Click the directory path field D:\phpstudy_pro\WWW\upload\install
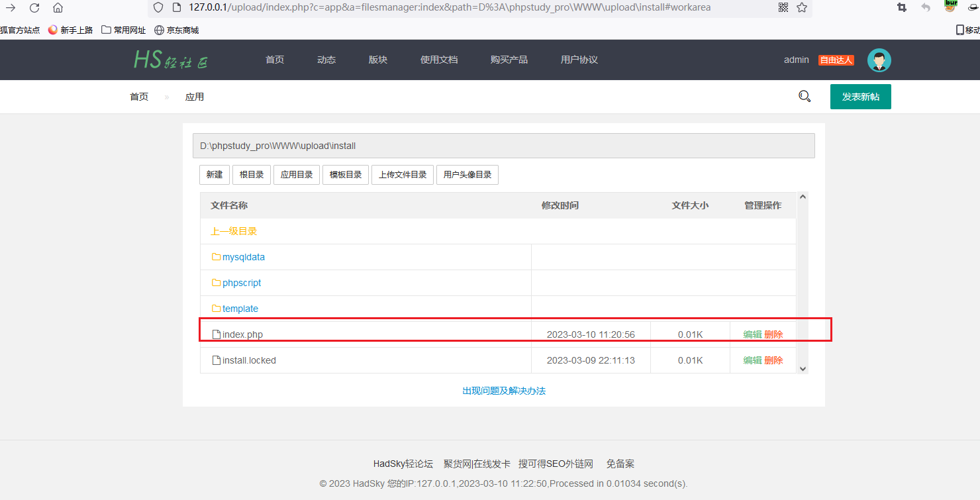980x500 pixels. click(504, 146)
